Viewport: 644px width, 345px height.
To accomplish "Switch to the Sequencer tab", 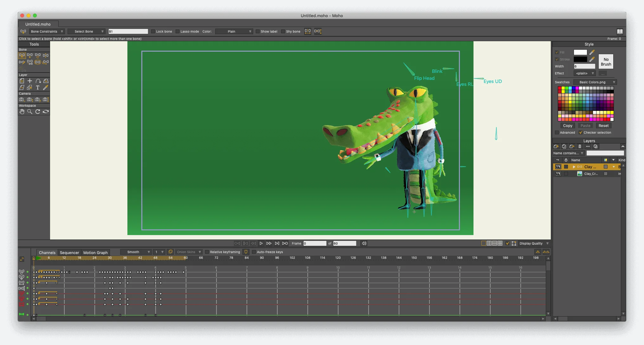I will [x=69, y=252].
